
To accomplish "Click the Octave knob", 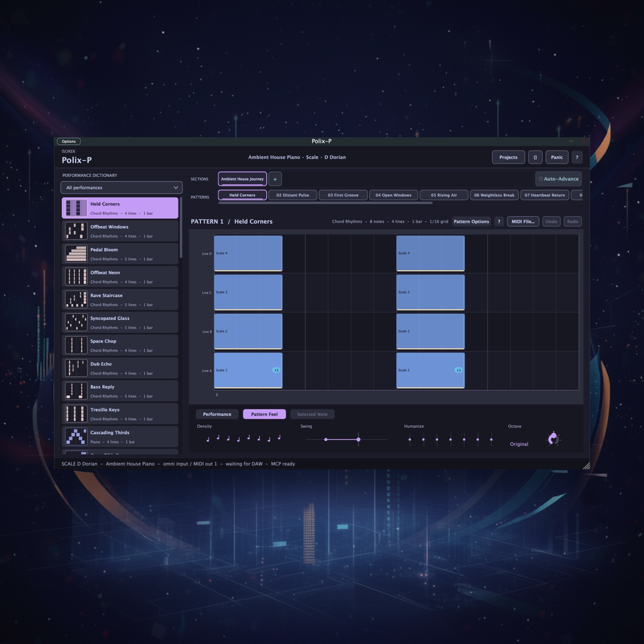I will click(x=553, y=439).
